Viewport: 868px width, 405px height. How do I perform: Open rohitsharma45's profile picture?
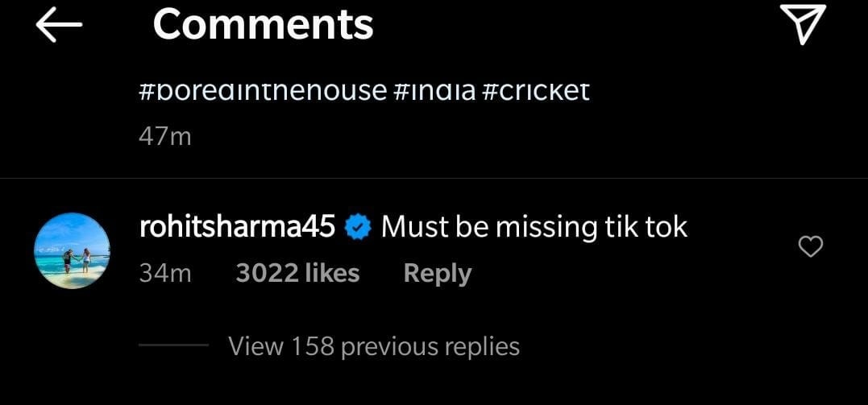pyautogui.click(x=73, y=250)
